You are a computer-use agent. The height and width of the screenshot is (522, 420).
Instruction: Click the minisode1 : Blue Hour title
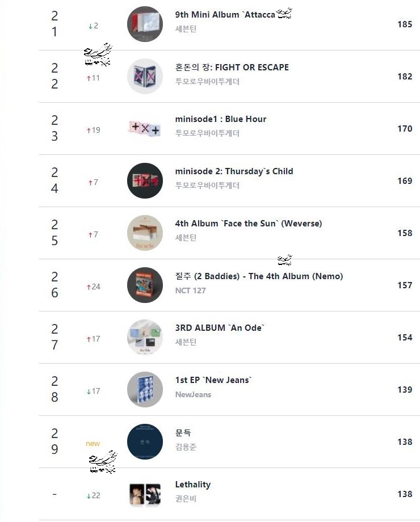tap(221, 119)
